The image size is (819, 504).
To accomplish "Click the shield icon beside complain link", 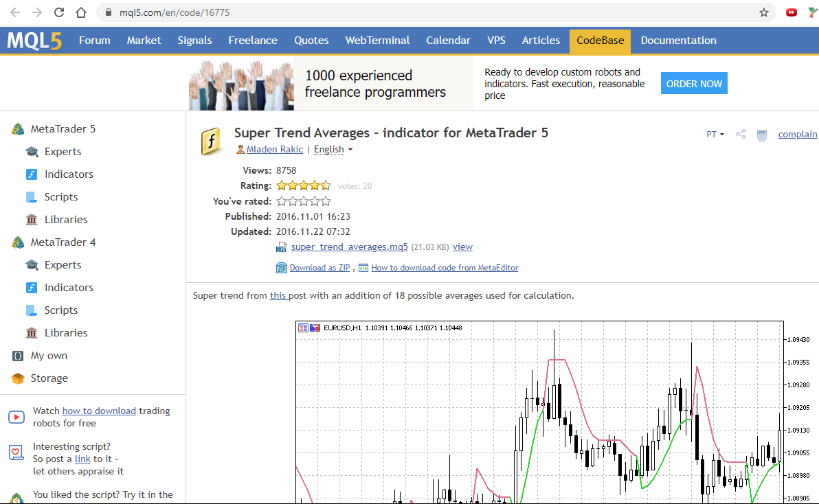I will click(762, 136).
